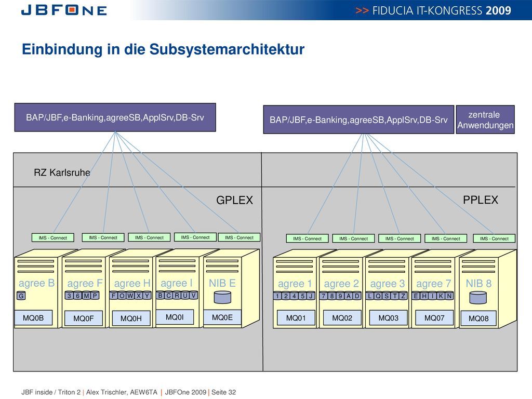Click the "NIB 8" server label
Screen dimensions: 532x399
478,283
